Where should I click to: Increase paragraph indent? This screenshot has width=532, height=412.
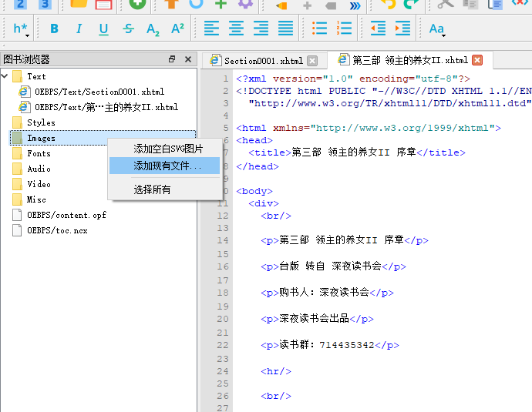pyautogui.click(x=402, y=28)
